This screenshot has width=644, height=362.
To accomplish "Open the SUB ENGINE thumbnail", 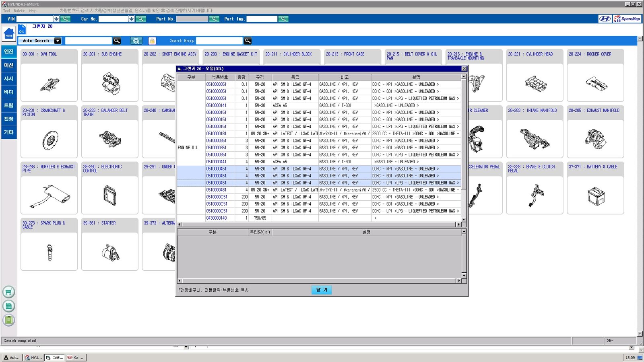I will pyautogui.click(x=110, y=82).
